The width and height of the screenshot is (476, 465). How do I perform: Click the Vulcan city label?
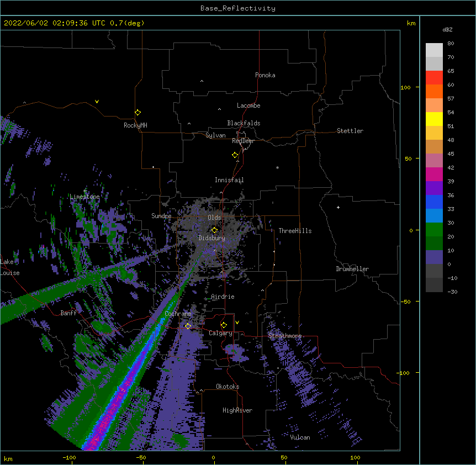tap(300, 437)
